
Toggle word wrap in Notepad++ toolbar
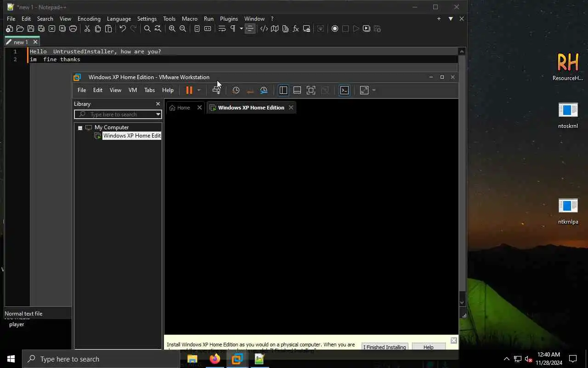222,29
